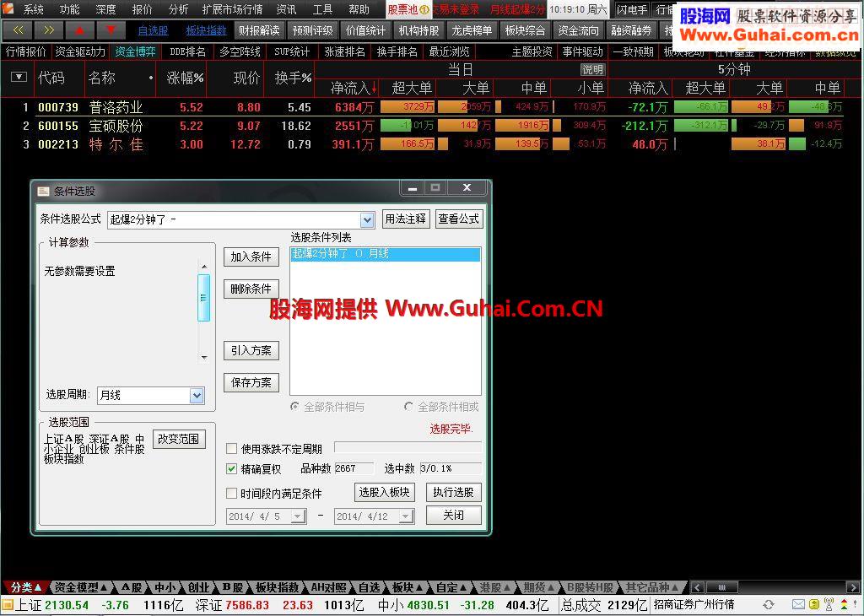The image size is (864, 616).
Task: Click the double-left arrow back toolbar button
Action: coord(18,30)
